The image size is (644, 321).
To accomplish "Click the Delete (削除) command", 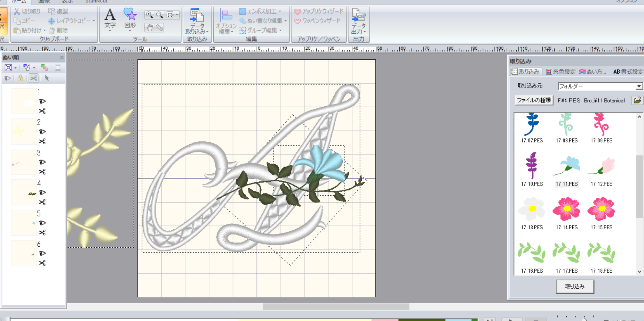I will [x=58, y=31].
